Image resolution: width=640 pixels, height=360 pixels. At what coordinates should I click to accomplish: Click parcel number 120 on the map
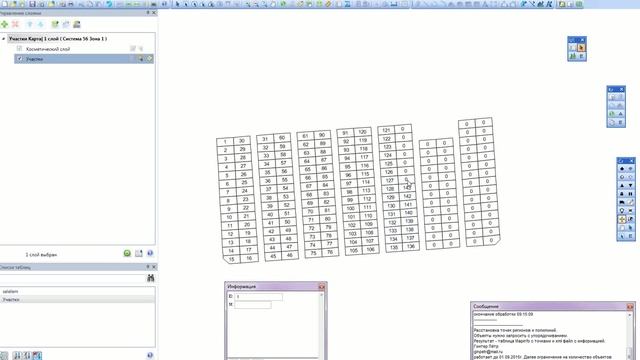pyautogui.click(x=362, y=132)
